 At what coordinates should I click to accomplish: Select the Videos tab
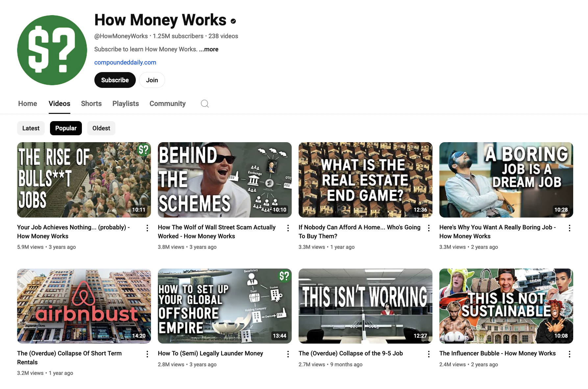[60, 104]
